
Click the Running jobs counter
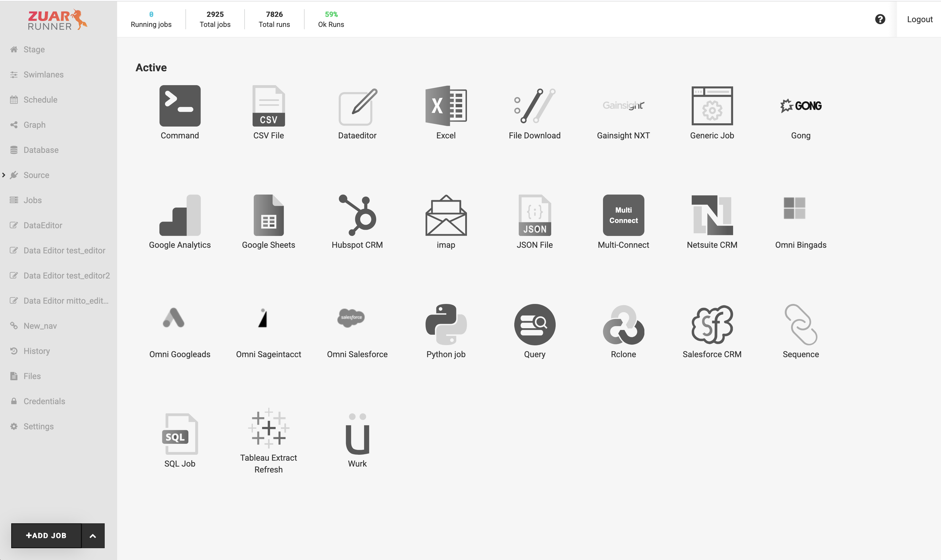(151, 19)
